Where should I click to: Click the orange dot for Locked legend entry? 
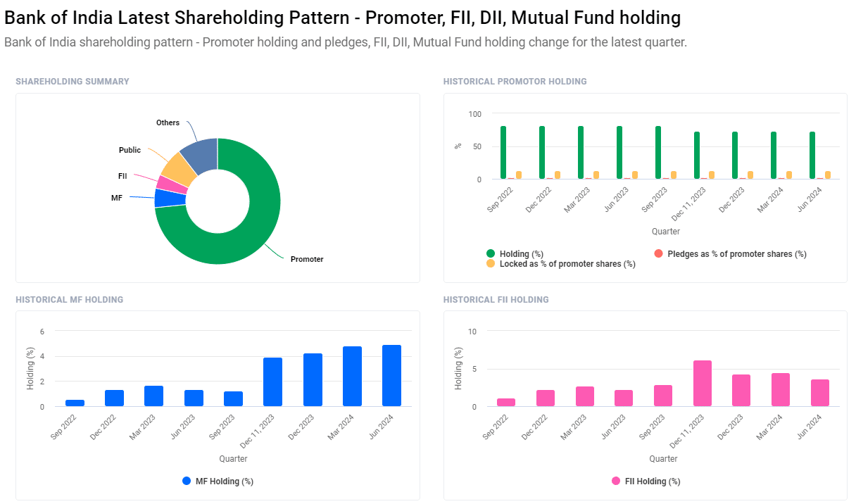point(491,264)
